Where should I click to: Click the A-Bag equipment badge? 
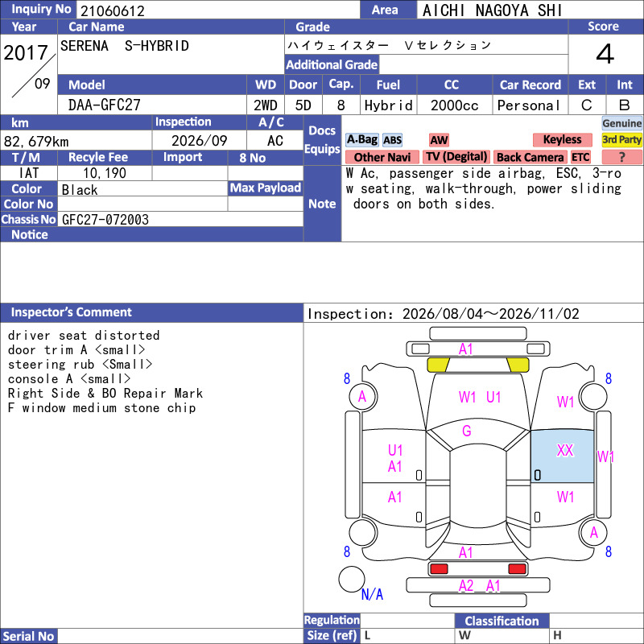(361, 140)
